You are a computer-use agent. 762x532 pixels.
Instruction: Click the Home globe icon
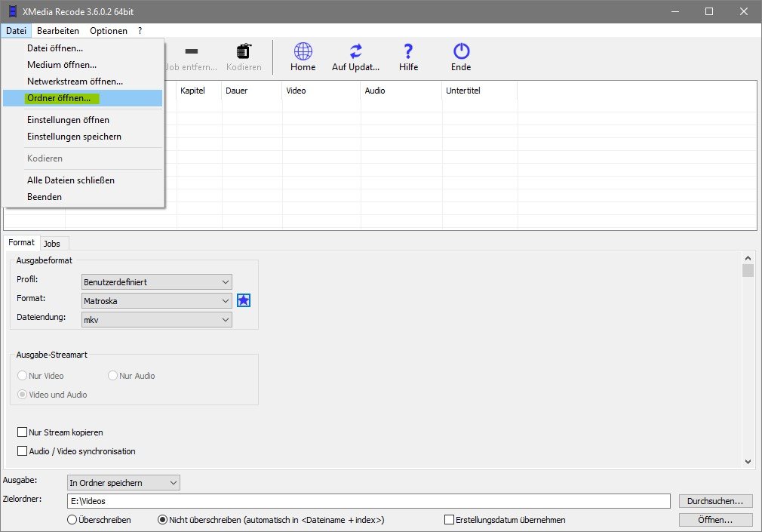coord(303,51)
